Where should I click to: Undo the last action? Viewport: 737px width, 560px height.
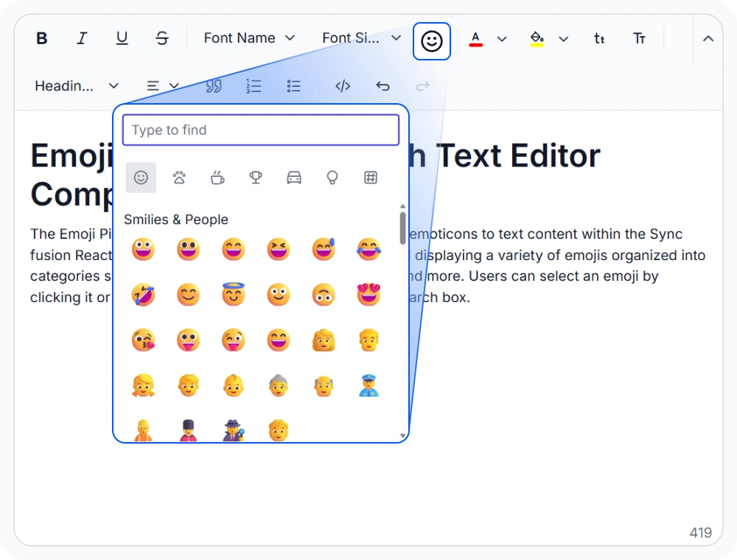point(383,86)
